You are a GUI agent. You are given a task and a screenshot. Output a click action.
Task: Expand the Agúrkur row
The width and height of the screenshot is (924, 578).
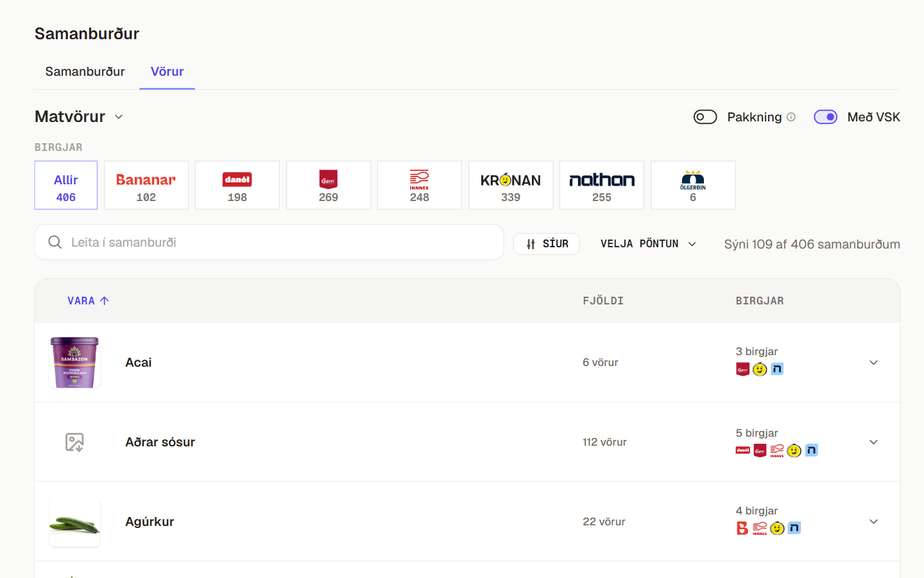[x=873, y=521]
